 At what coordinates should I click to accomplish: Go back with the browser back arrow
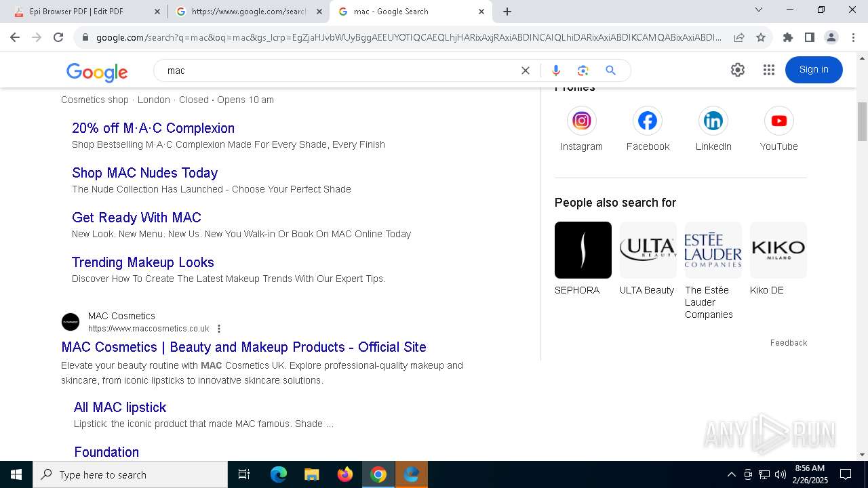[x=15, y=37]
